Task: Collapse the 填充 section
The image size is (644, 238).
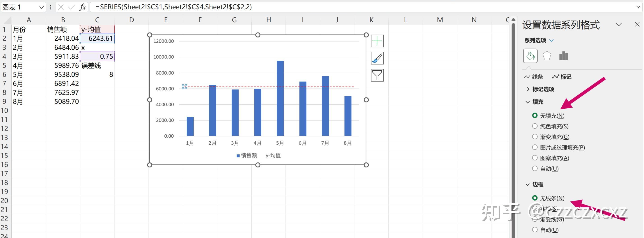Action: (x=535, y=102)
